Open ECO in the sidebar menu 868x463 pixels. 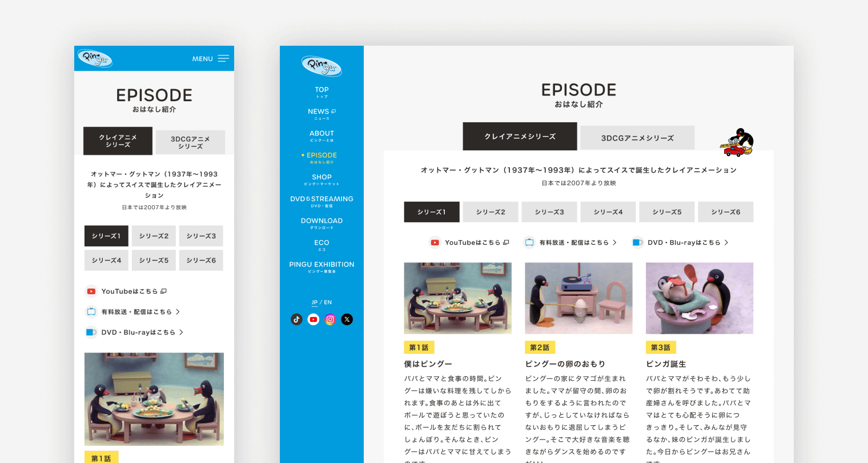click(x=322, y=245)
